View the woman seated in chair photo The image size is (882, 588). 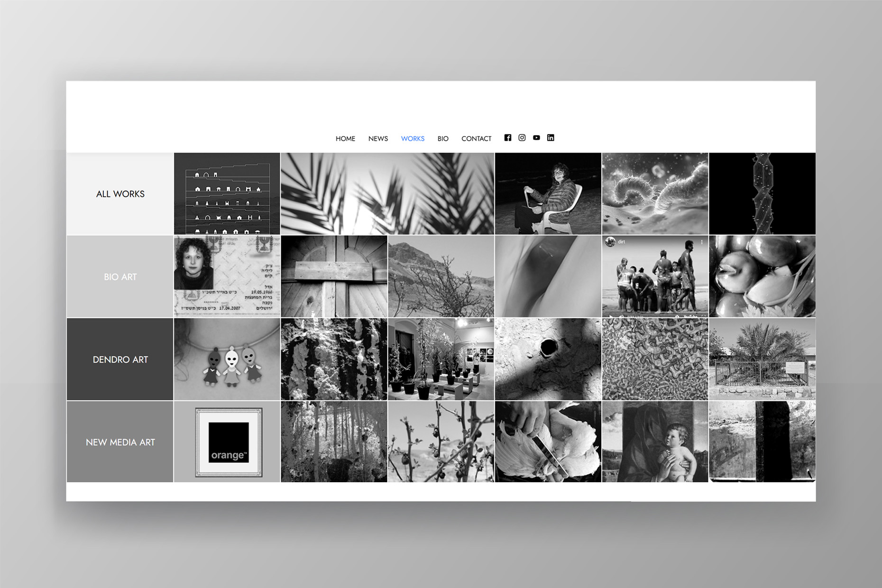pyautogui.click(x=548, y=193)
